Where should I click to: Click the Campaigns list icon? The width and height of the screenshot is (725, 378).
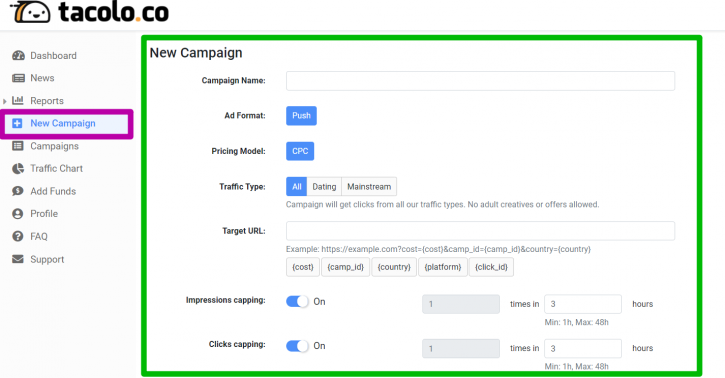point(18,146)
